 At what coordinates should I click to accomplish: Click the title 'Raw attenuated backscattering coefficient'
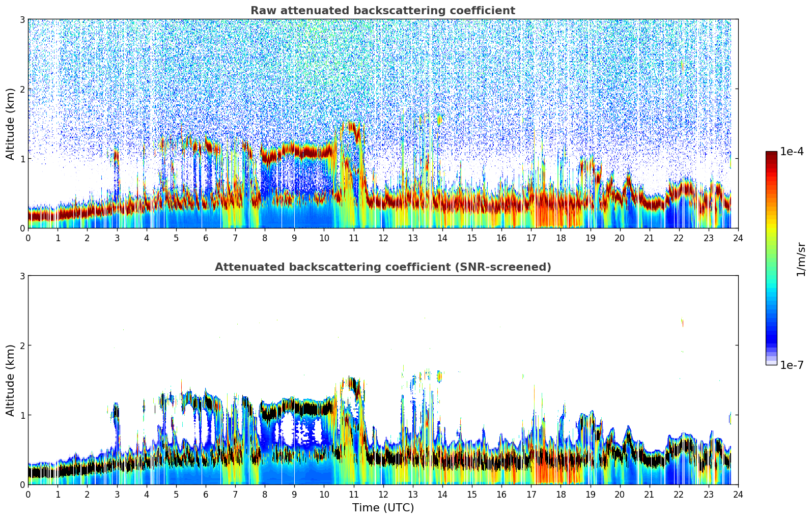[x=382, y=11]
